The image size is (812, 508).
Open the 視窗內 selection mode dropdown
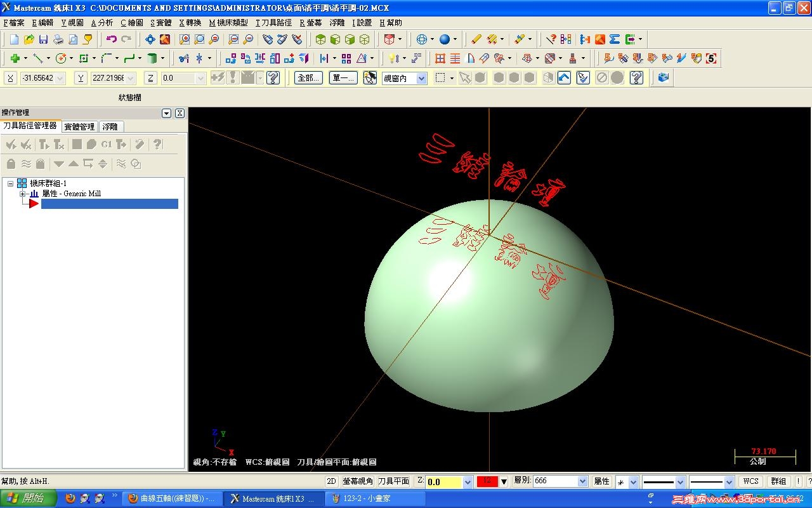coord(422,78)
